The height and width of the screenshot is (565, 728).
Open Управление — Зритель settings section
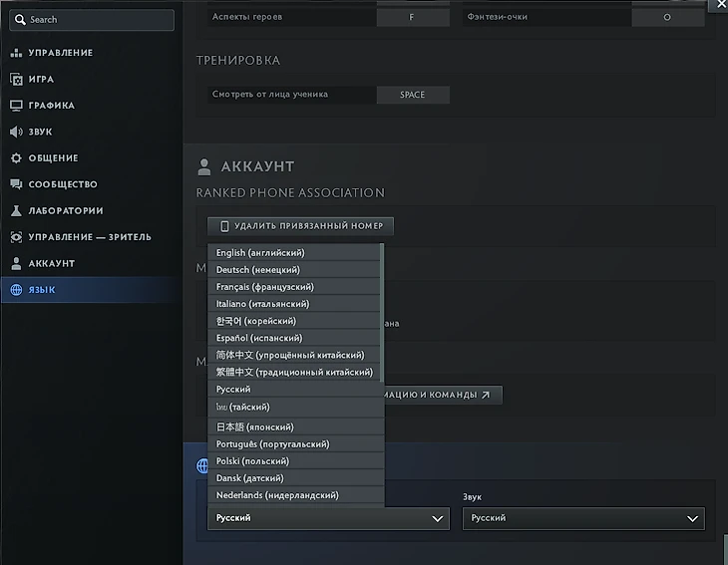pyautogui.click(x=89, y=237)
